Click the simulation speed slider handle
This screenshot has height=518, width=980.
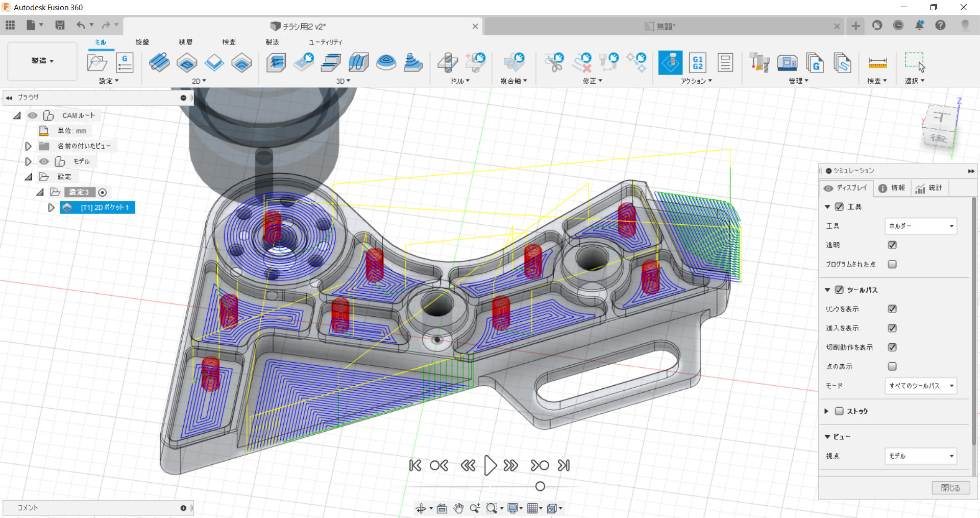[540, 486]
